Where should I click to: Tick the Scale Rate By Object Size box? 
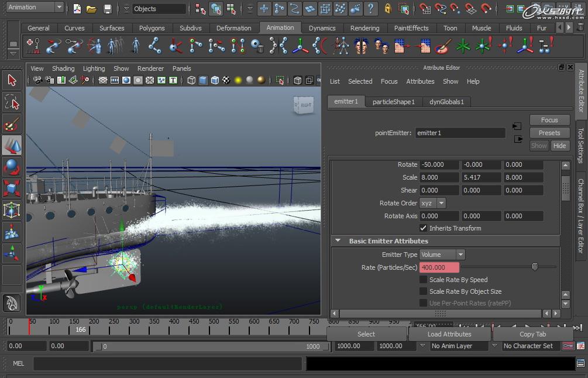click(423, 291)
